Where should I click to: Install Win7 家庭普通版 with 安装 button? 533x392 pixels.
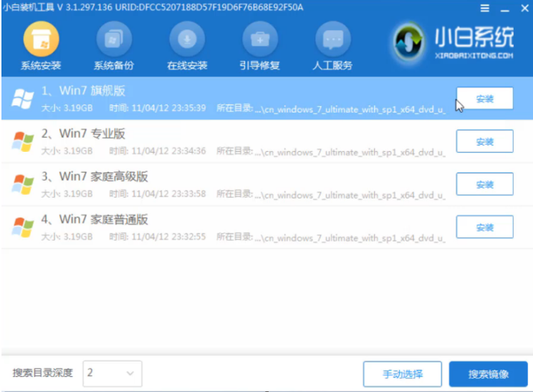[x=485, y=226]
